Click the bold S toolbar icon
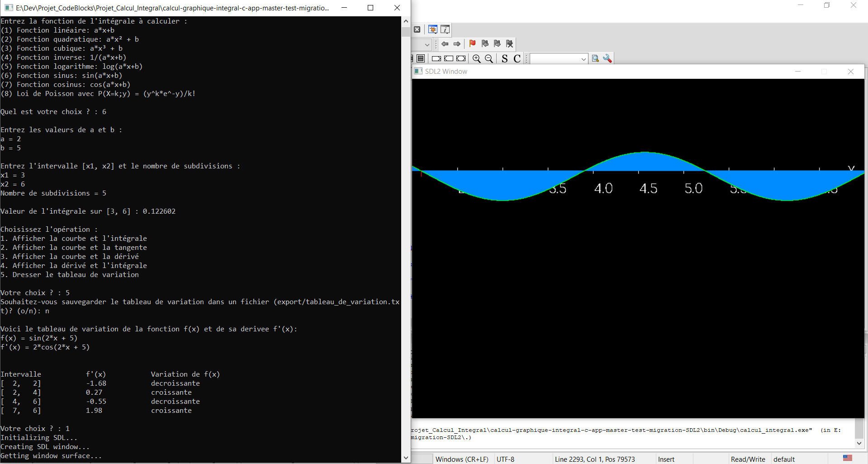This screenshot has width=868, height=464. tap(505, 58)
